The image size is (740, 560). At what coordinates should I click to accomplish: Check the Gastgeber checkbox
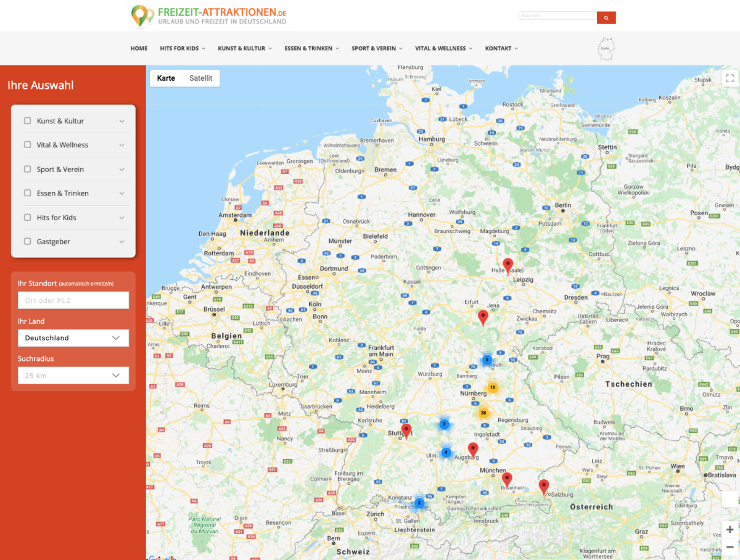pos(28,241)
